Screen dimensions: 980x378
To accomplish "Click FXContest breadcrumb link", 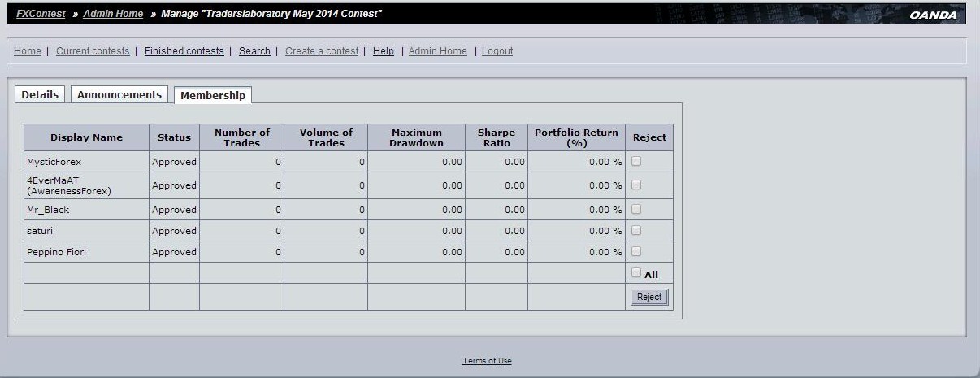I will [41, 14].
